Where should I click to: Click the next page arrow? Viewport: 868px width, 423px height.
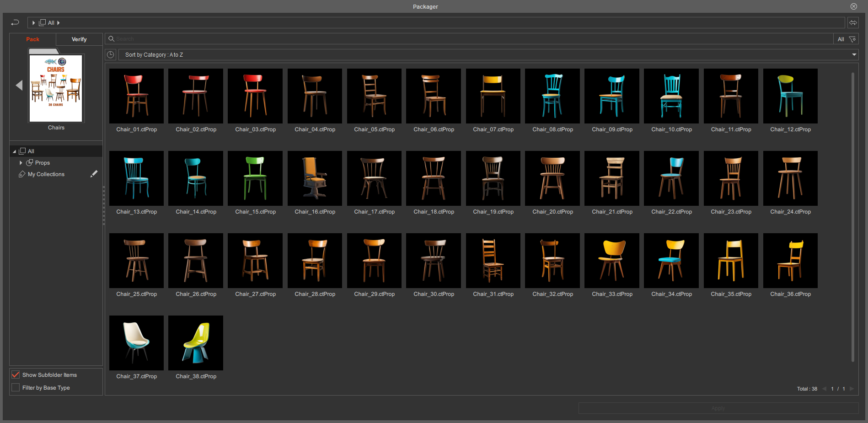[x=852, y=389]
